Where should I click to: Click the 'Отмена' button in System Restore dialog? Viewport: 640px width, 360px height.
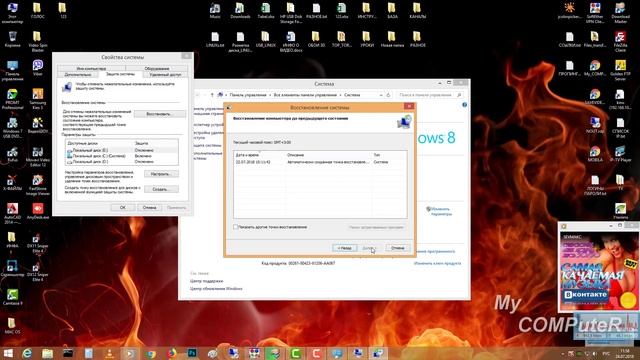tap(398, 248)
